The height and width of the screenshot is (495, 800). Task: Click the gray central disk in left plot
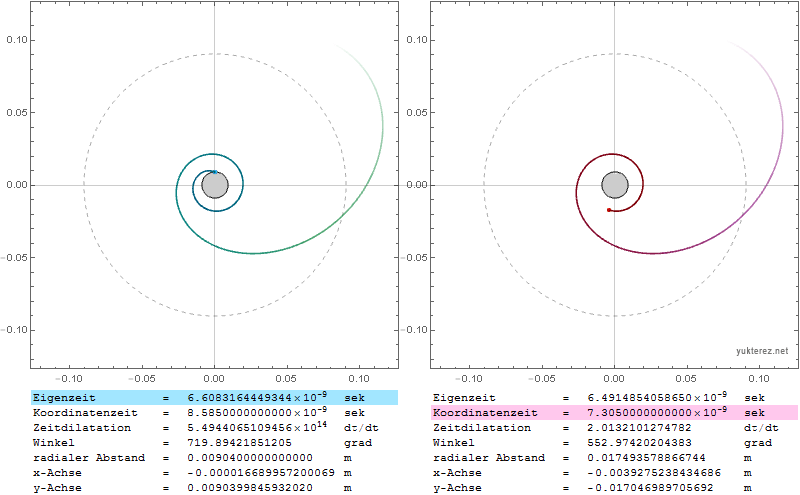pyautogui.click(x=214, y=185)
